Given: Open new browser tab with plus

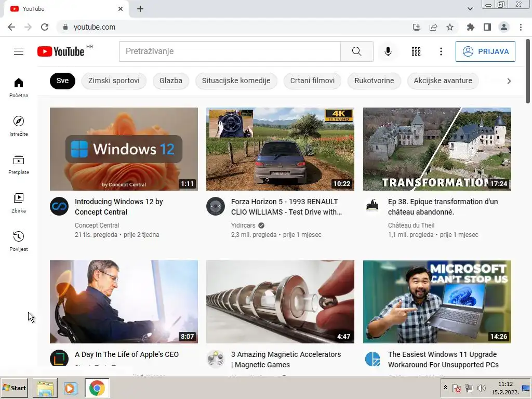Looking at the screenshot, I should click(x=140, y=9).
